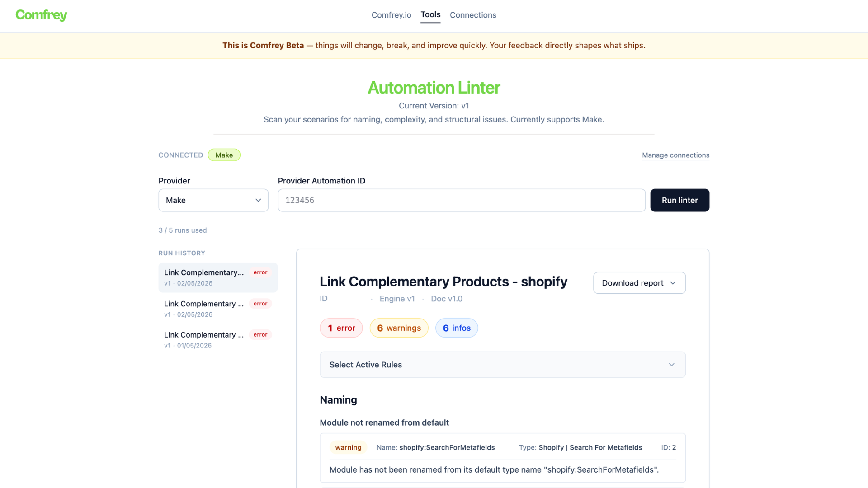Click the Automation Linter heading
This screenshot has width=868, height=488.
click(x=434, y=88)
